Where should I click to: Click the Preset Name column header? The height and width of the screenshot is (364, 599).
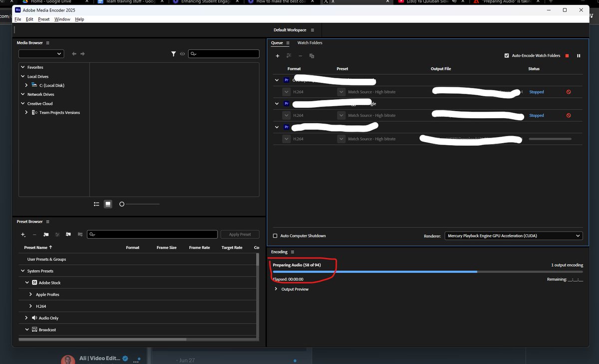tap(38, 247)
